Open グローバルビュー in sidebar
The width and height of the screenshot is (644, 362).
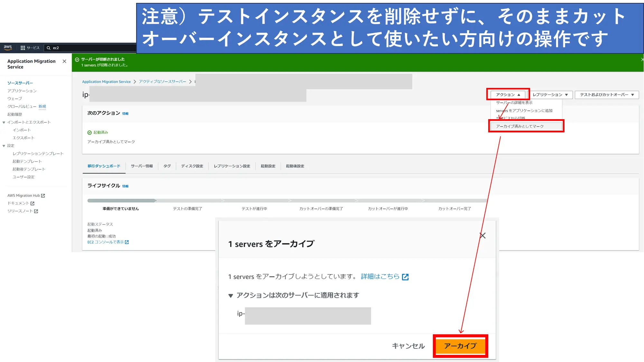pyautogui.click(x=22, y=106)
